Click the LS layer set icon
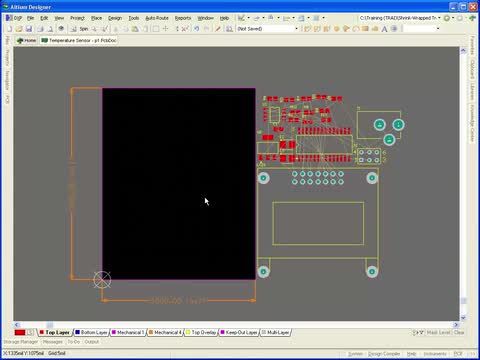The image size is (480, 360). point(30,332)
